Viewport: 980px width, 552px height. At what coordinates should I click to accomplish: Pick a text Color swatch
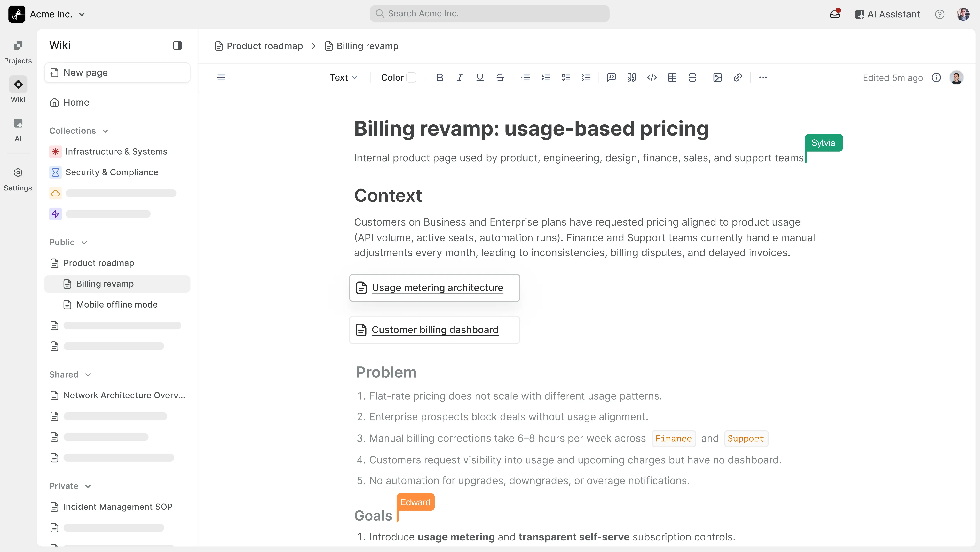click(411, 78)
